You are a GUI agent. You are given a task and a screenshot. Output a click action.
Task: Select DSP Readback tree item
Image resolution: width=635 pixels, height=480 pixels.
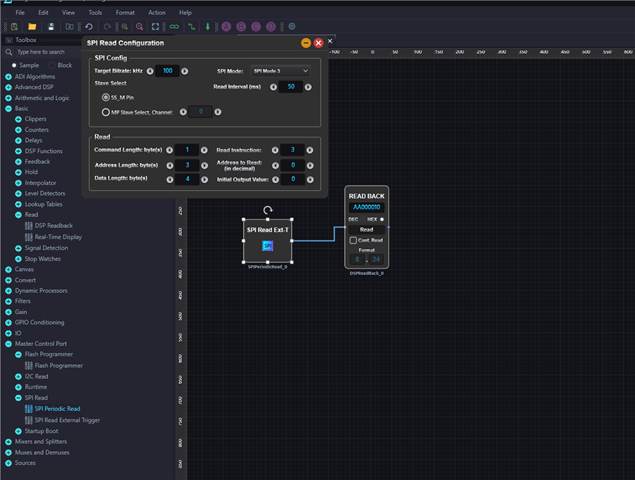point(53,226)
